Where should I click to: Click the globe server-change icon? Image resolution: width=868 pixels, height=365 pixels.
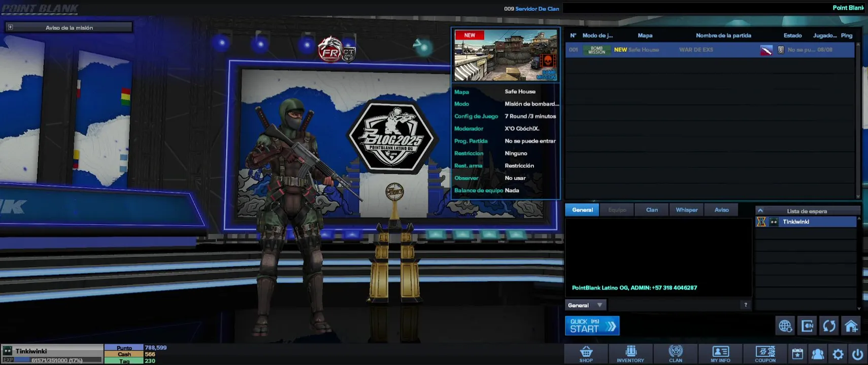[x=785, y=326]
